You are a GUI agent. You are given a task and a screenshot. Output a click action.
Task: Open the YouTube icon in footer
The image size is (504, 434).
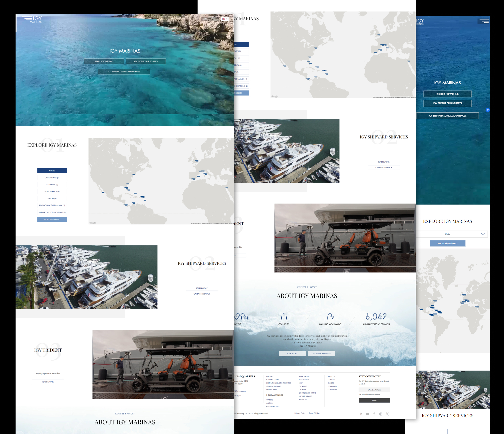pyautogui.click(x=367, y=414)
